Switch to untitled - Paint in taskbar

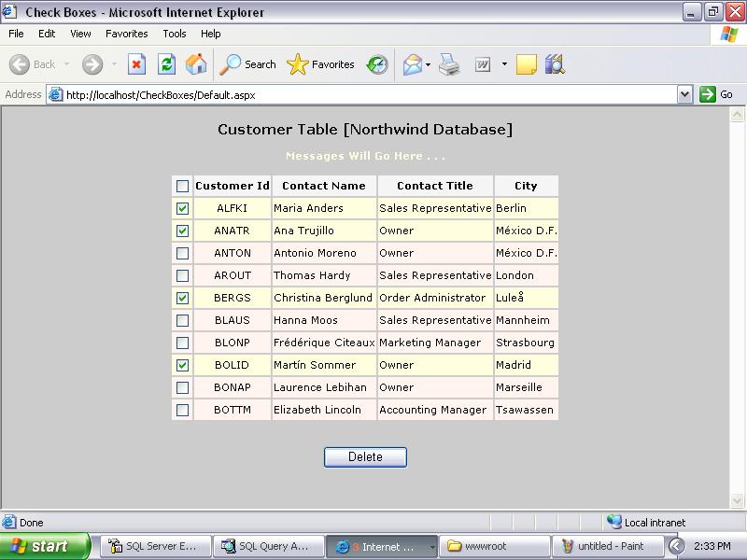(607, 546)
